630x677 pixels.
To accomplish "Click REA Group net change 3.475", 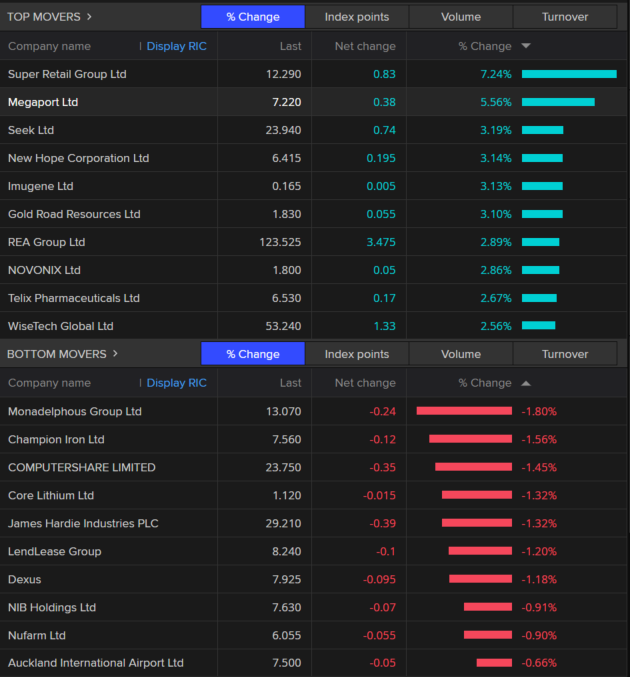I will pyautogui.click(x=381, y=242).
